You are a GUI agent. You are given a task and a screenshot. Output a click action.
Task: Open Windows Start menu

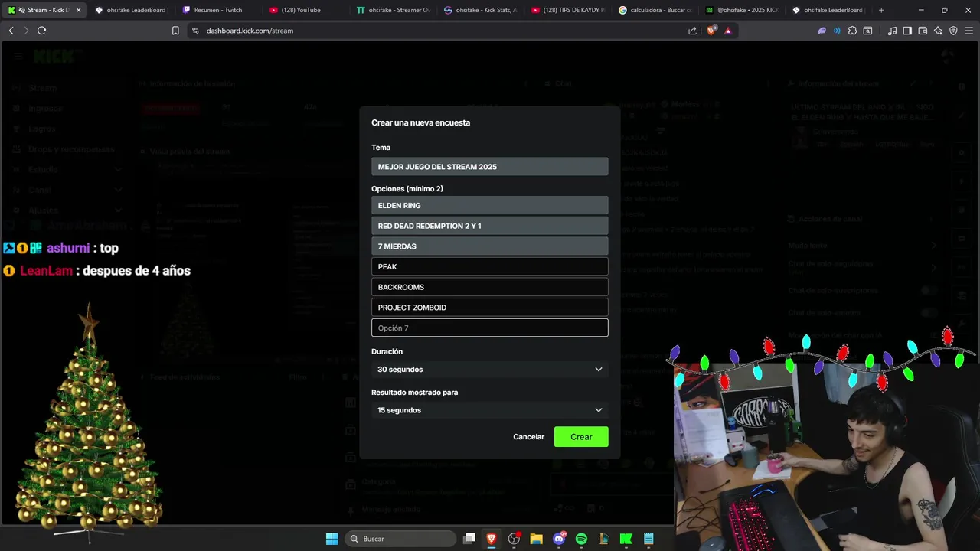(x=332, y=539)
